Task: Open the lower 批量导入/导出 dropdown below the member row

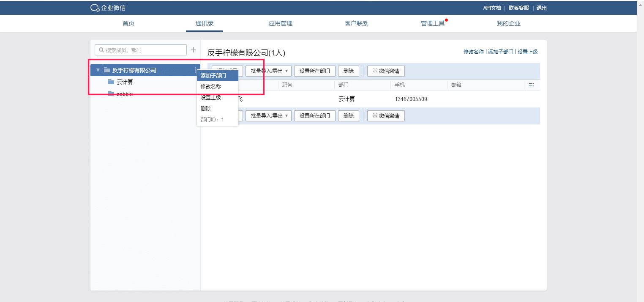Action: point(268,115)
